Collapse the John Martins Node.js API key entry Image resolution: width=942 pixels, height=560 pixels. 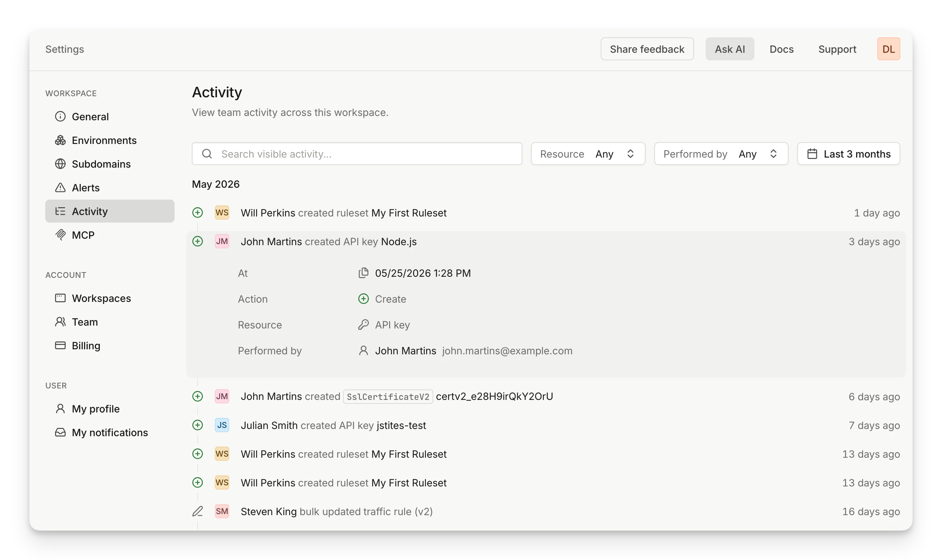(546, 242)
